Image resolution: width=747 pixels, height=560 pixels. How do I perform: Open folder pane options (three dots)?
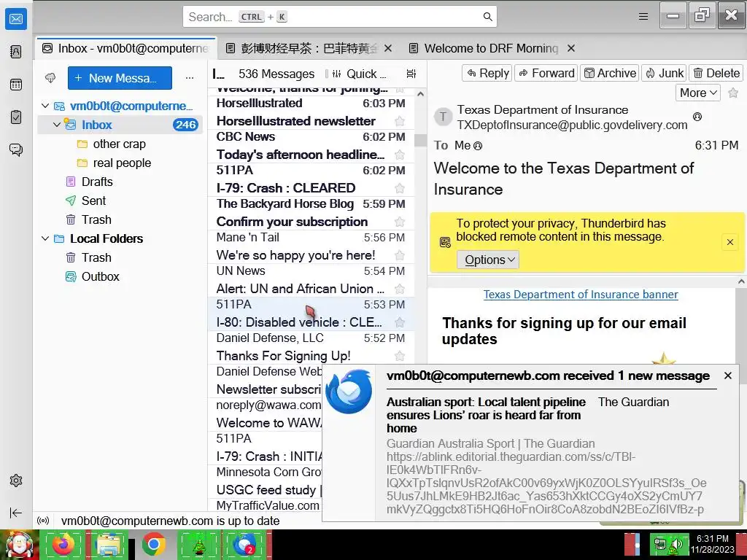point(190,77)
